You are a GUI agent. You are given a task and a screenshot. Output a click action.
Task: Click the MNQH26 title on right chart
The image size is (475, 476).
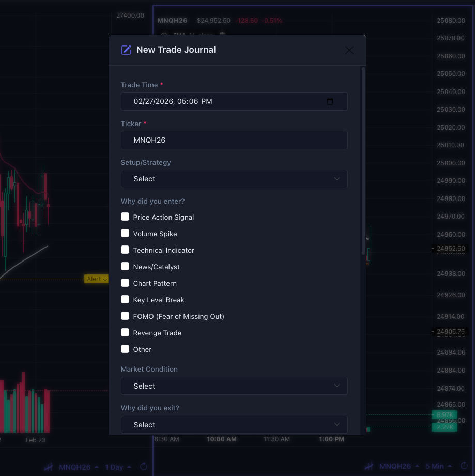(173, 20)
